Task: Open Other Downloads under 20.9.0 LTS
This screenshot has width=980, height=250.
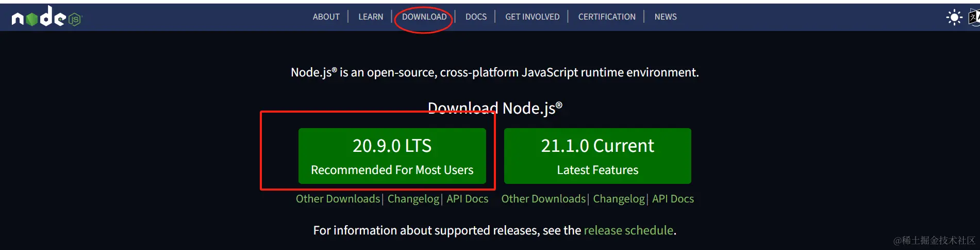Action: click(338, 199)
